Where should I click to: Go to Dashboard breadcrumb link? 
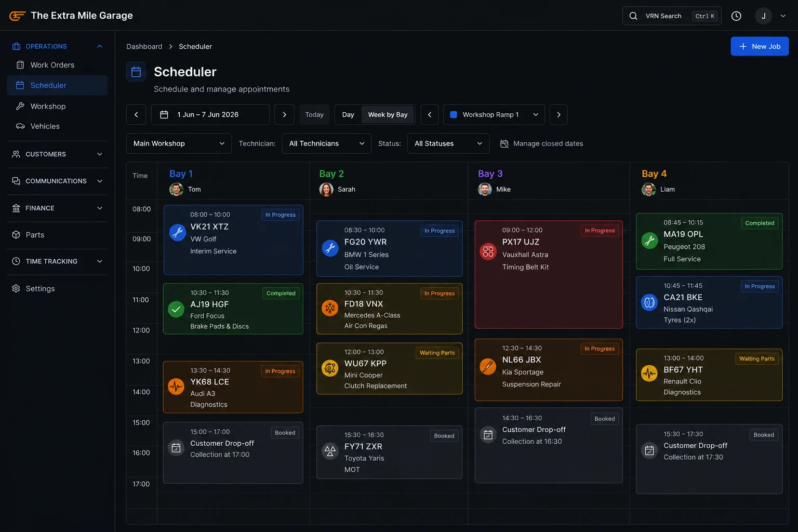pos(144,47)
